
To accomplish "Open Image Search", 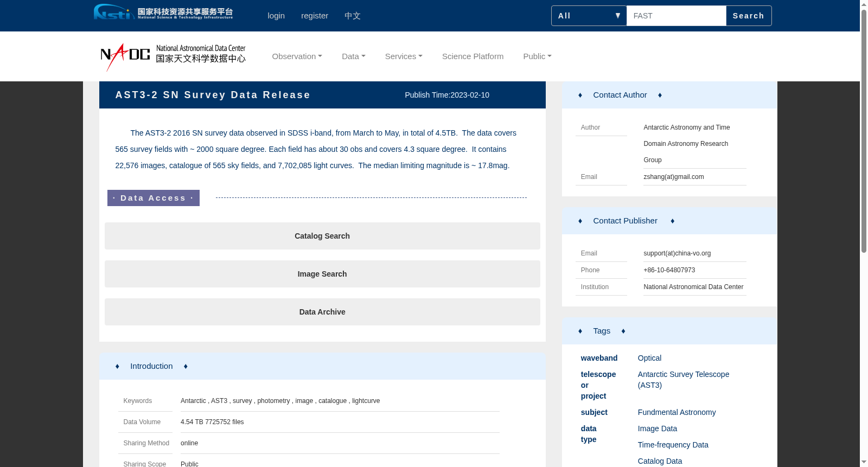I will (322, 274).
